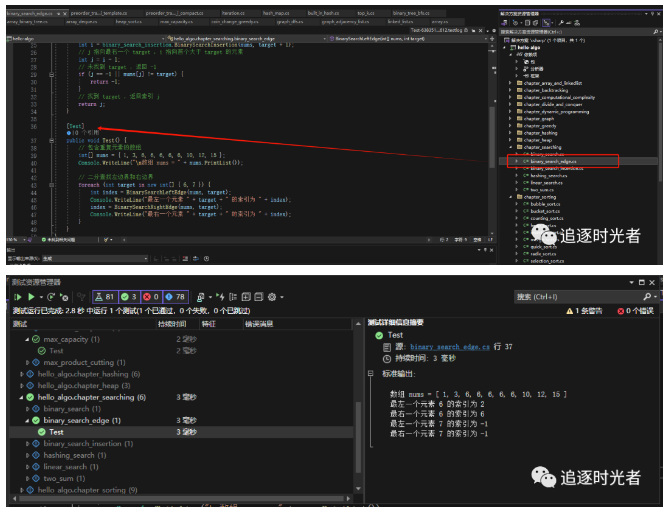The width and height of the screenshot is (668, 510).
Task: Toggle run tests after build lightning icon
Action: click(x=220, y=297)
